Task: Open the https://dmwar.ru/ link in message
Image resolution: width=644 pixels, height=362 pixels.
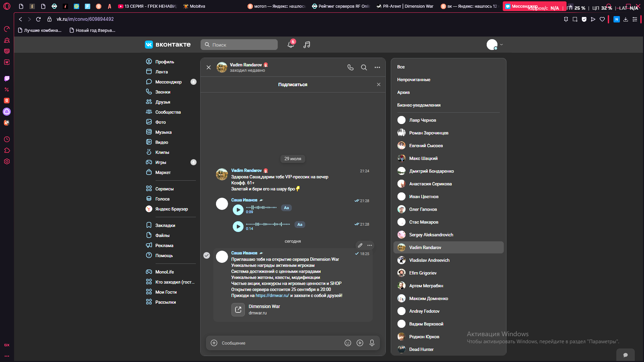Action: coord(272,295)
